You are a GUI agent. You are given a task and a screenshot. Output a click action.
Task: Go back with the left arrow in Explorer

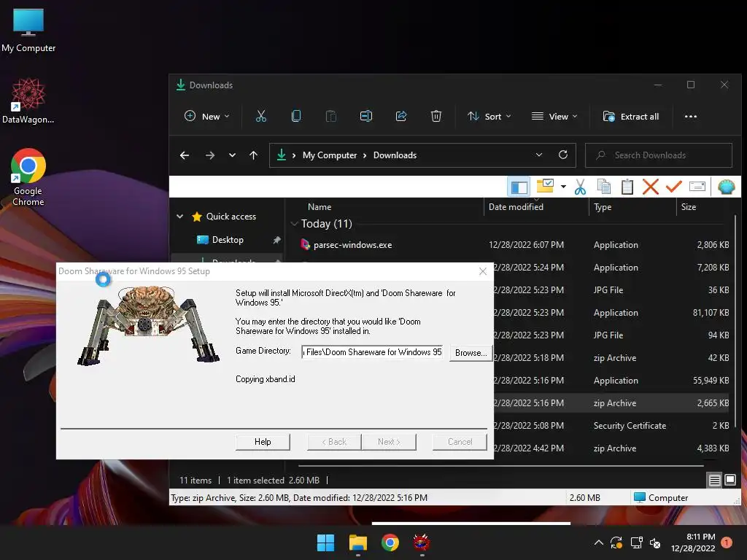(185, 155)
